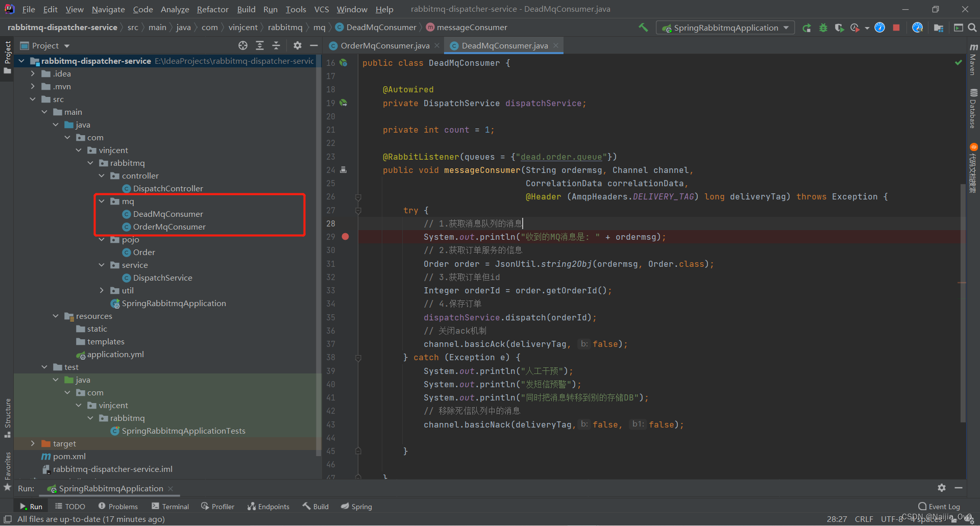Screen dimensions: 980x526
Task: Toggle tool window quick access bottom-left
Action: point(7,519)
